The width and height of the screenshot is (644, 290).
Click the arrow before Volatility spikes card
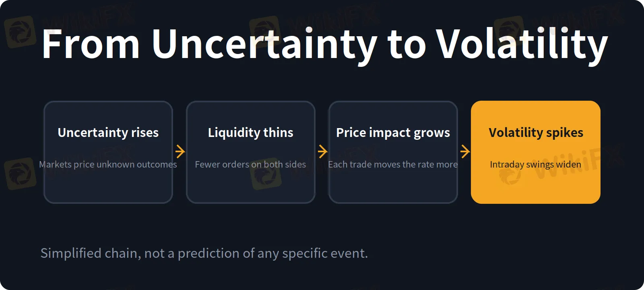pos(465,152)
